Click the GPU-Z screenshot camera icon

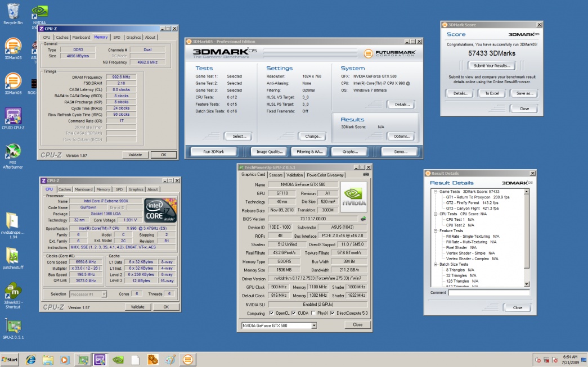[x=366, y=175]
